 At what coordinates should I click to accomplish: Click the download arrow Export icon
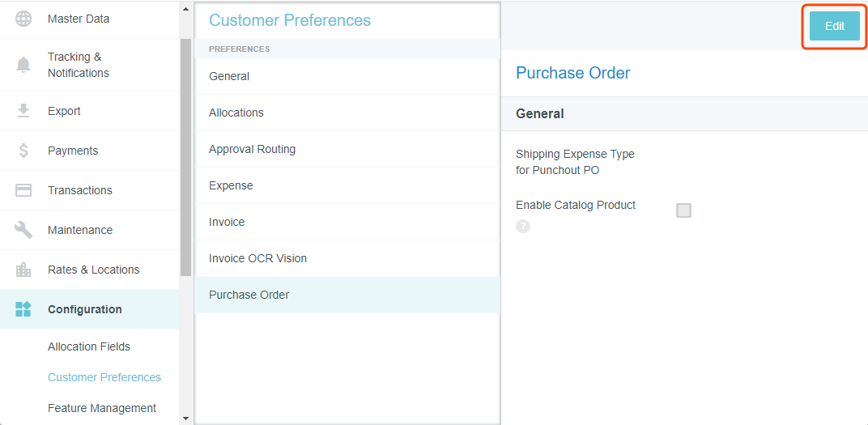click(23, 111)
